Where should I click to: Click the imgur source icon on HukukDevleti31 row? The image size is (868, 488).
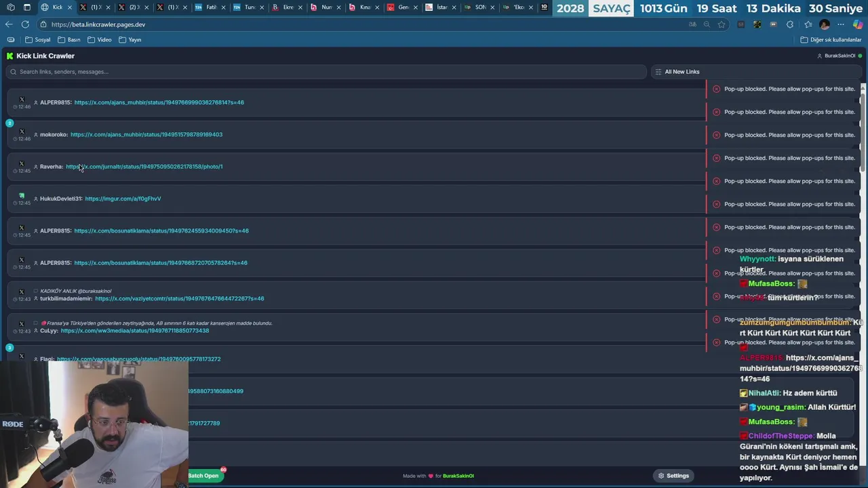click(22, 196)
